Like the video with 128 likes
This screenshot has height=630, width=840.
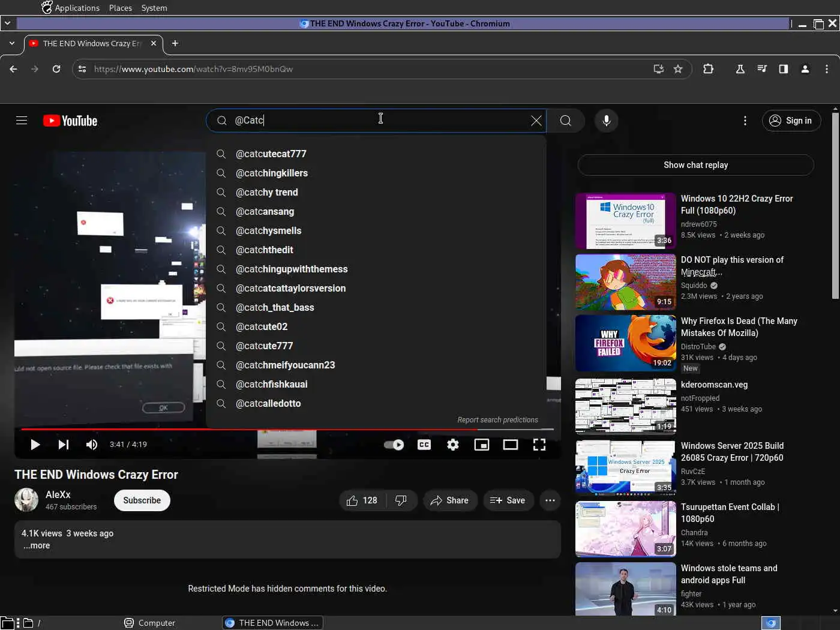[362, 500]
